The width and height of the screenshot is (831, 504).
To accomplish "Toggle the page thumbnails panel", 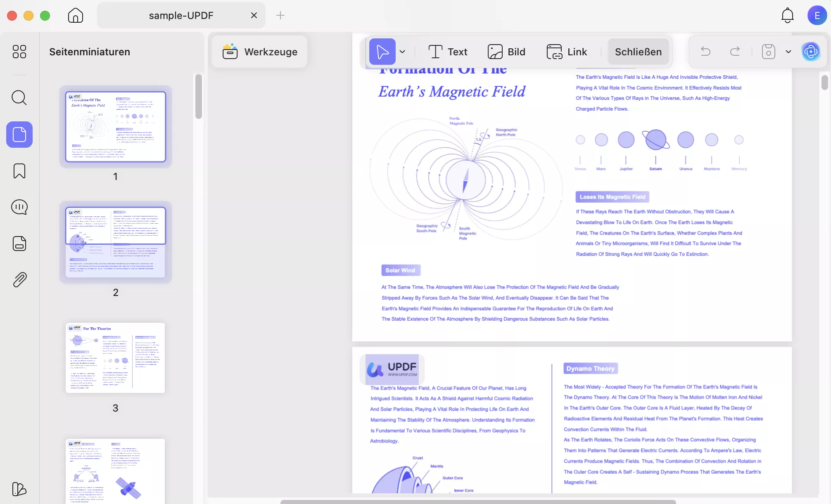I will [x=19, y=135].
